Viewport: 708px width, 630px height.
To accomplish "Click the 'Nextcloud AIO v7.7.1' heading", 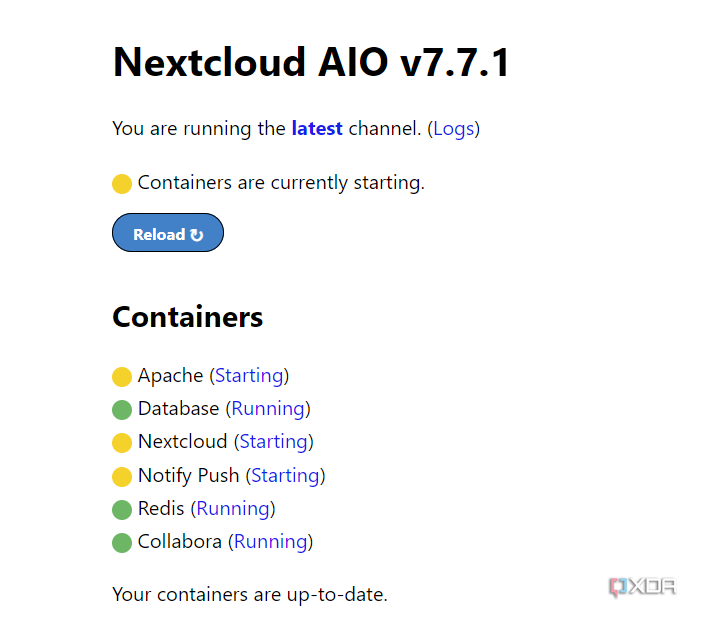I will [x=311, y=62].
